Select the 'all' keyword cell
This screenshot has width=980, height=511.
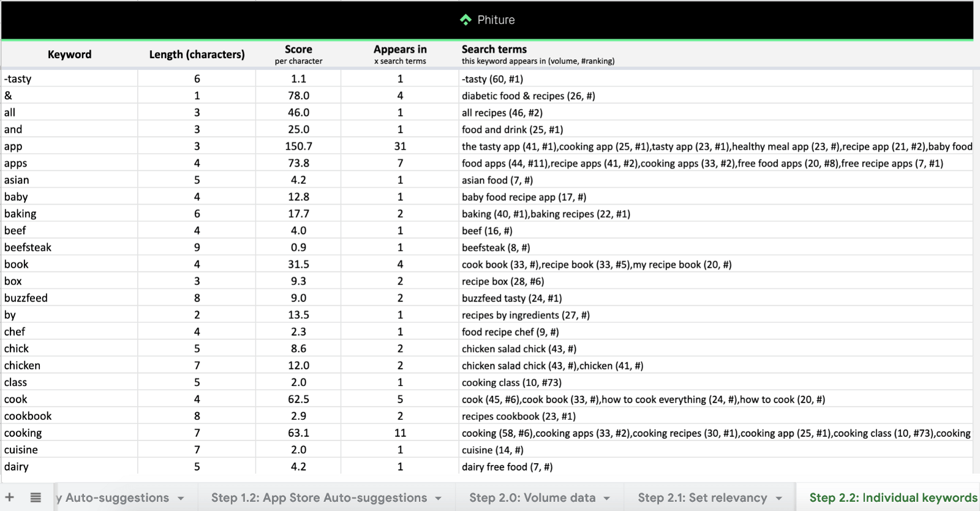(x=69, y=112)
